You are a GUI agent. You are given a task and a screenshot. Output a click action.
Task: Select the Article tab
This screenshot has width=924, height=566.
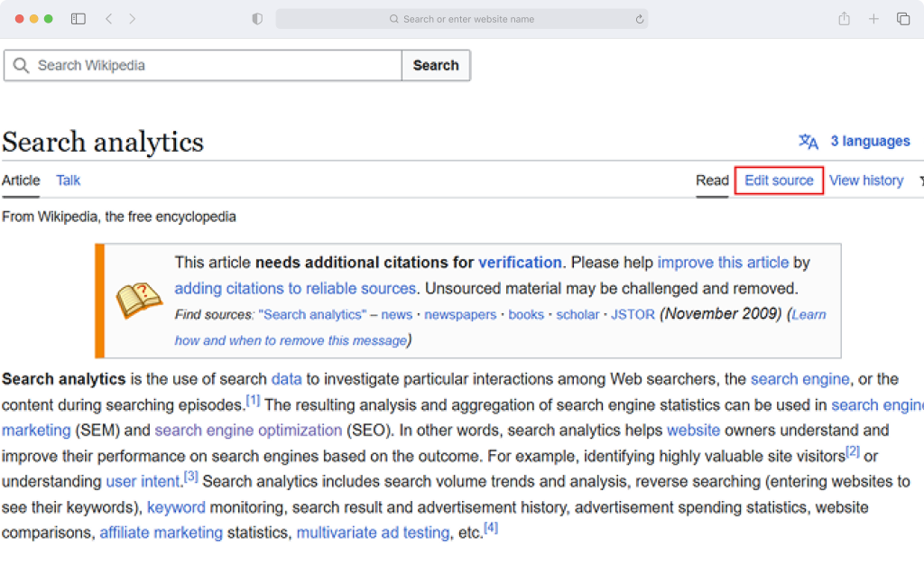coord(21,181)
